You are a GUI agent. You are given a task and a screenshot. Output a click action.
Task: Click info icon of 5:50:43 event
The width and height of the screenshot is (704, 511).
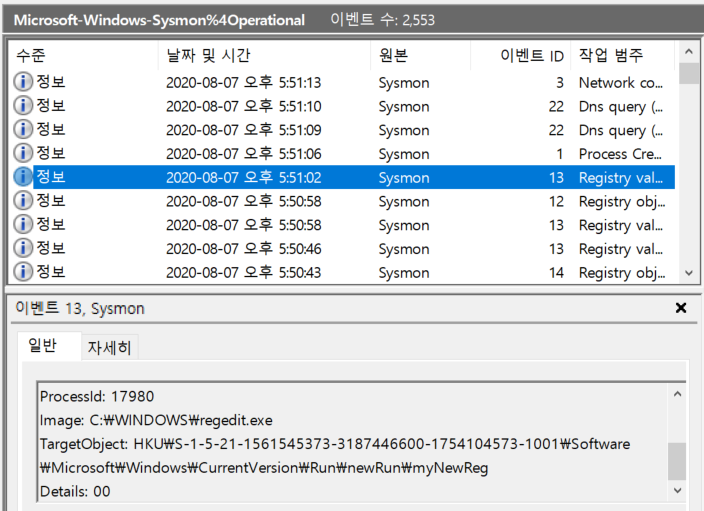click(x=22, y=272)
